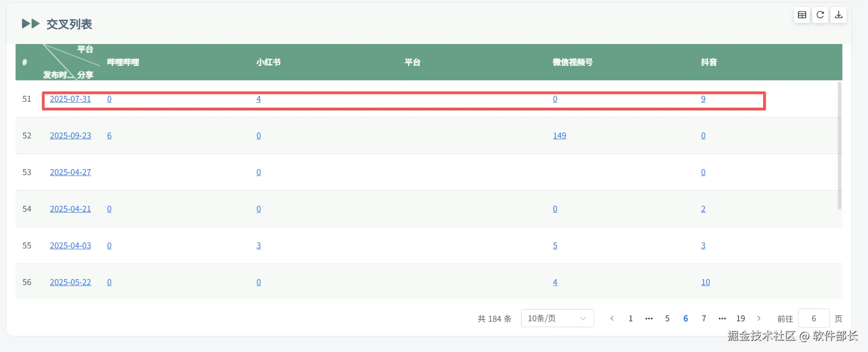Click 微信视频号 value 149 for 2025-09-23

pyautogui.click(x=559, y=136)
